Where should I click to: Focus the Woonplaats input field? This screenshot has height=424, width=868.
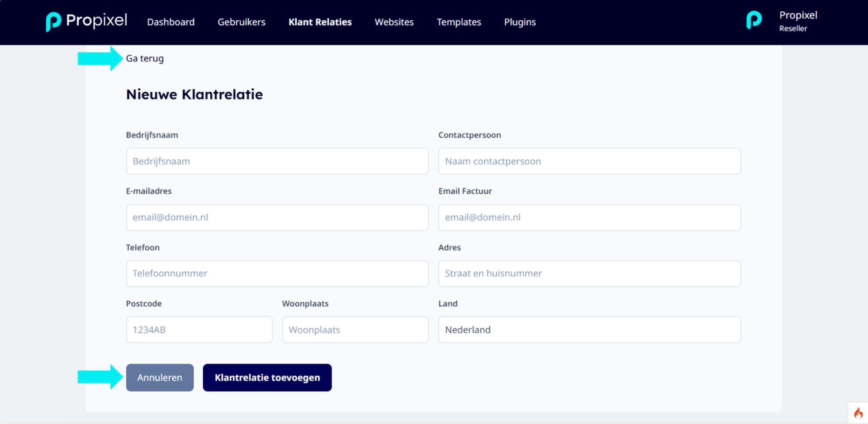coord(355,330)
